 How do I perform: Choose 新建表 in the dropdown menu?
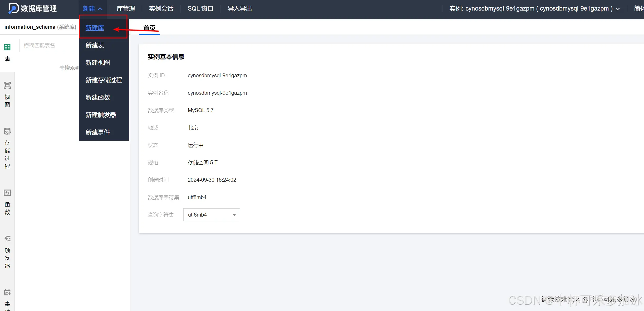(x=94, y=45)
